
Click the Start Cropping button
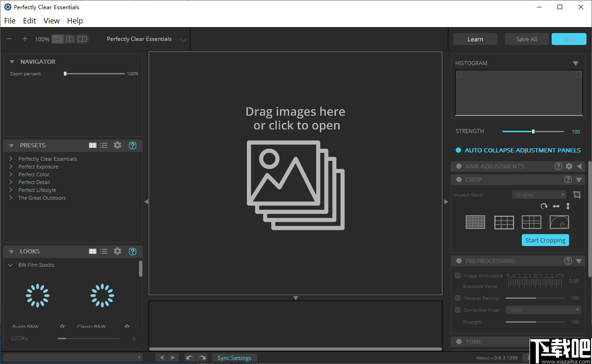point(545,240)
